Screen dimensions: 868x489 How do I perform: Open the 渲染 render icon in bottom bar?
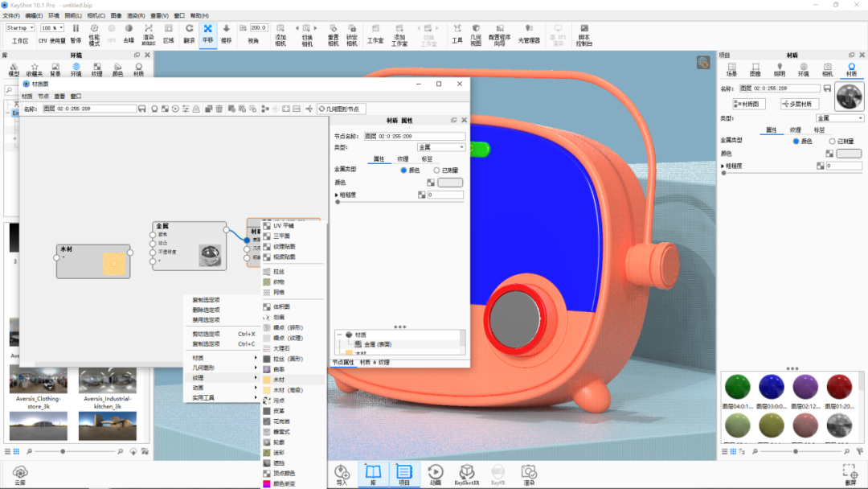tap(528, 475)
